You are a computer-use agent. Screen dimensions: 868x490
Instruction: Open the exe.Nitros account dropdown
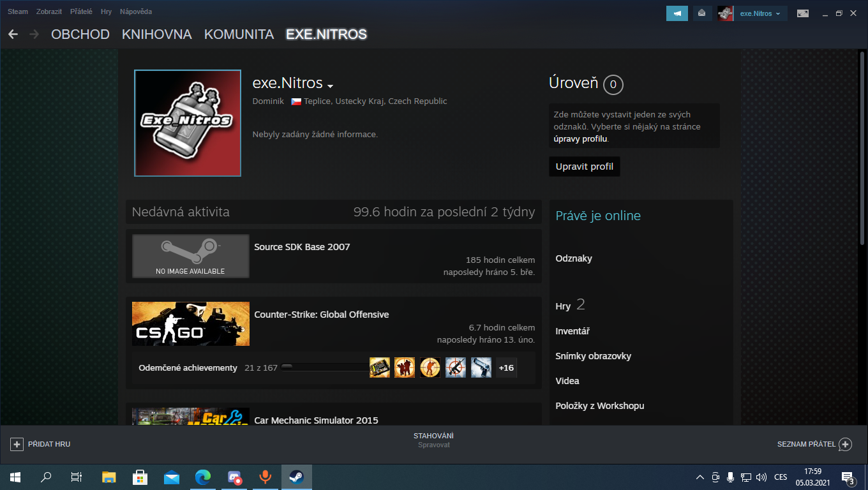(x=760, y=13)
